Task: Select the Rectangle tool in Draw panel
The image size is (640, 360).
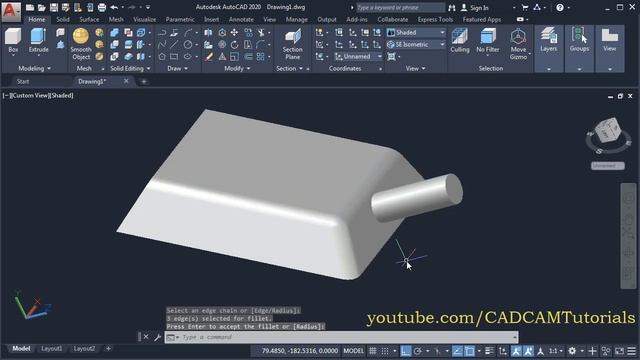Action: pos(174,56)
